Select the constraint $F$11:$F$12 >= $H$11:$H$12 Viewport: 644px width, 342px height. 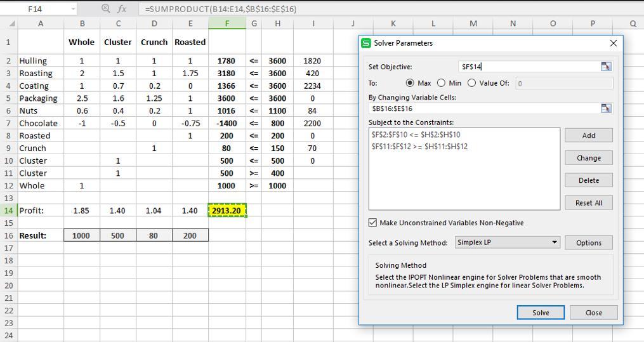419,147
